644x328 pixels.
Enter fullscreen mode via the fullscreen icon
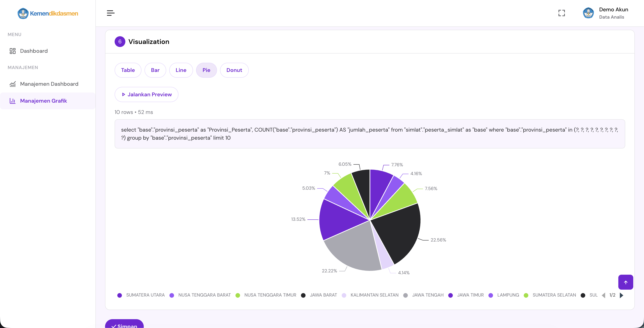(562, 13)
